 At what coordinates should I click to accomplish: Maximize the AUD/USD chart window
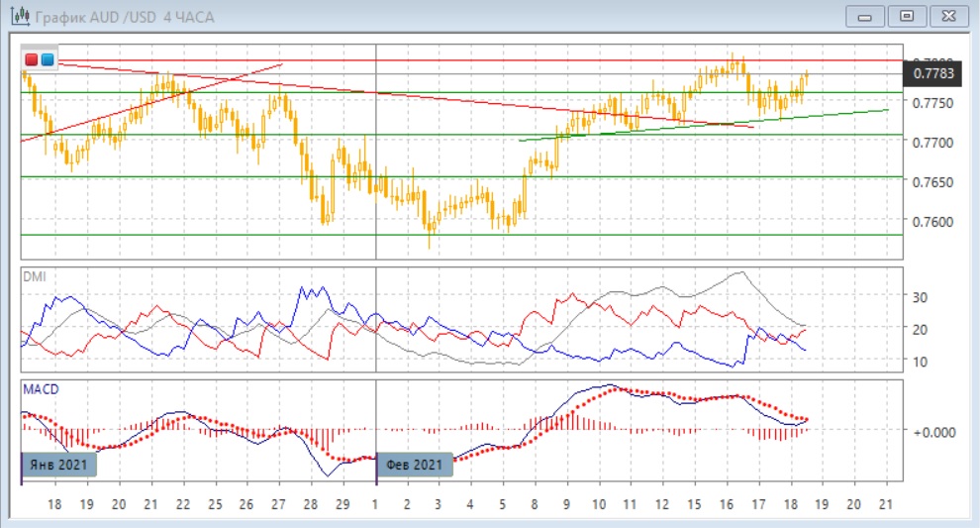pos(907,17)
